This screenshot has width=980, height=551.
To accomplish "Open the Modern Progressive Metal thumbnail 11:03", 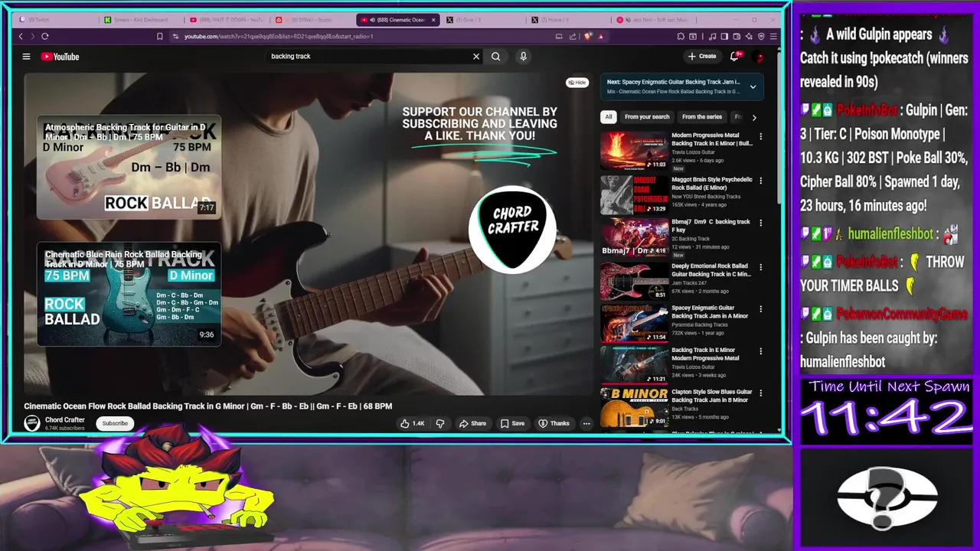I will [634, 150].
